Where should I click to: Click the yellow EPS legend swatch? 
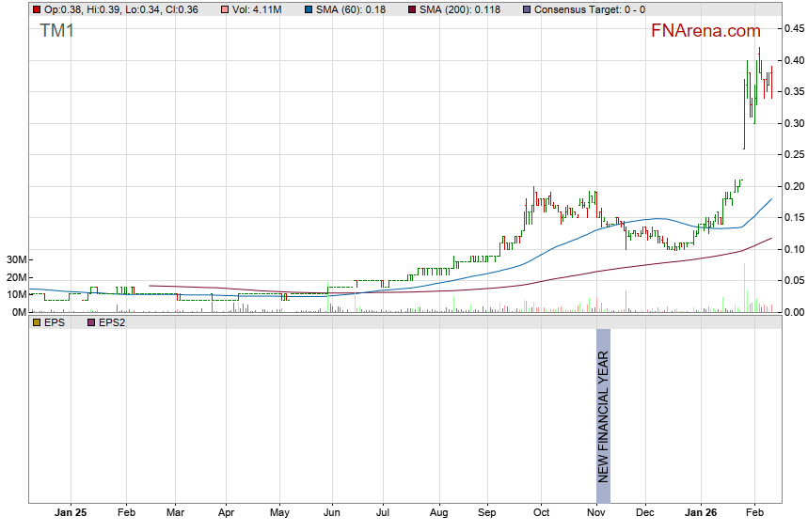(37, 322)
